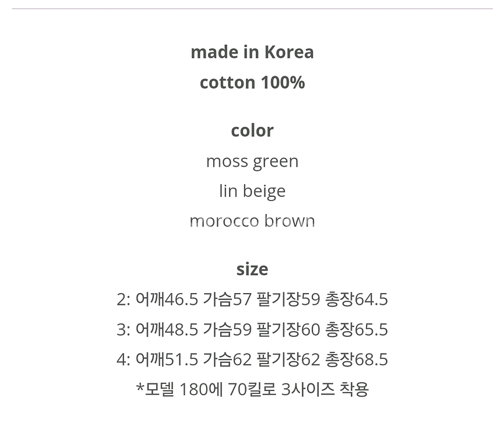The width and height of the screenshot is (504, 437).
Task: Click '팔기장60' sleeve value in size 3
Action: 288,329
